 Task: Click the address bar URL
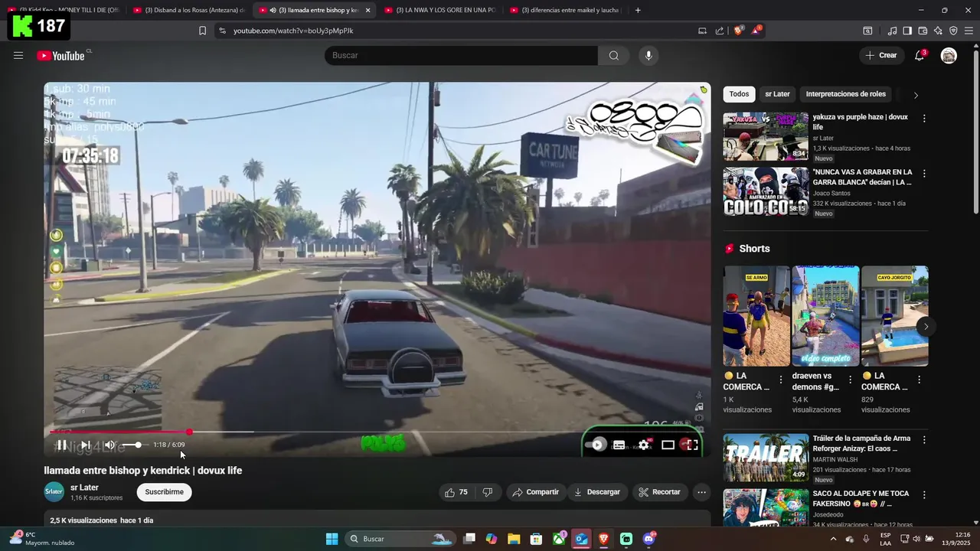293,31
